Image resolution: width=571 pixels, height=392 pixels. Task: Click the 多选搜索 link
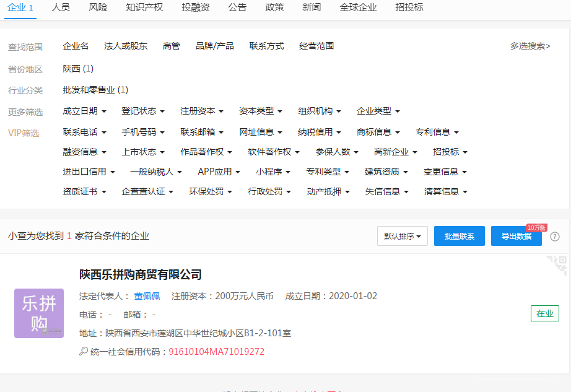point(530,46)
